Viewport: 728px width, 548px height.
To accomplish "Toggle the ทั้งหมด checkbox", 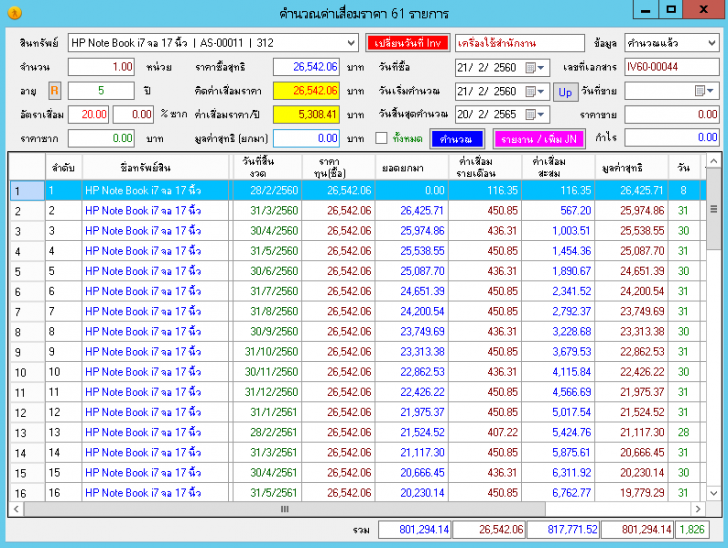I will coord(381,138).
